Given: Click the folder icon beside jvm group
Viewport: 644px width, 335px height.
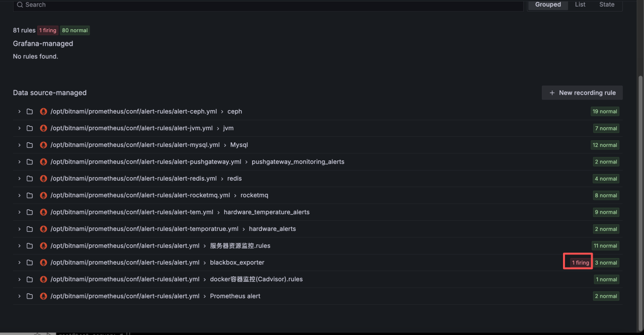Looking at the screenshot, I should 30,128.
